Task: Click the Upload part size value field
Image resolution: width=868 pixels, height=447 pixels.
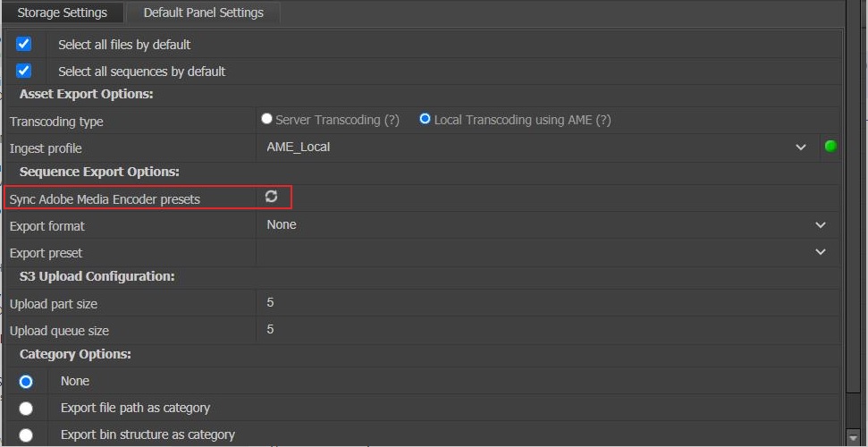Action: [548, 303]
